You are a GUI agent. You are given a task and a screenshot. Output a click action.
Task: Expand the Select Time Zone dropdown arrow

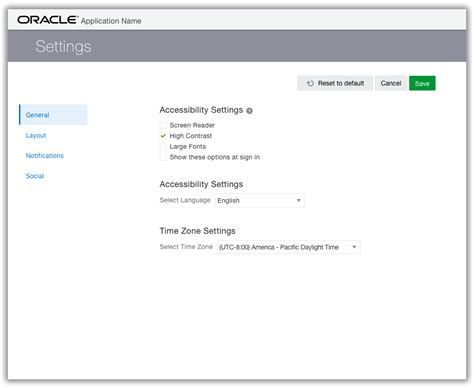coord(354,247)
